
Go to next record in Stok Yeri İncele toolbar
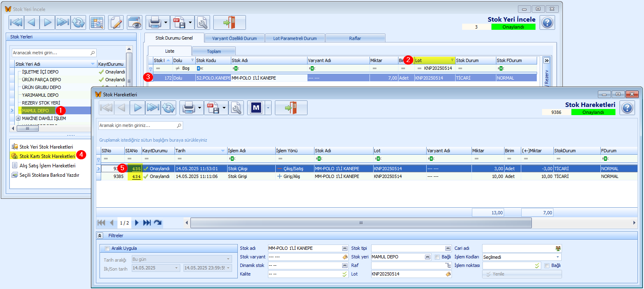click(x=47, y=22)
